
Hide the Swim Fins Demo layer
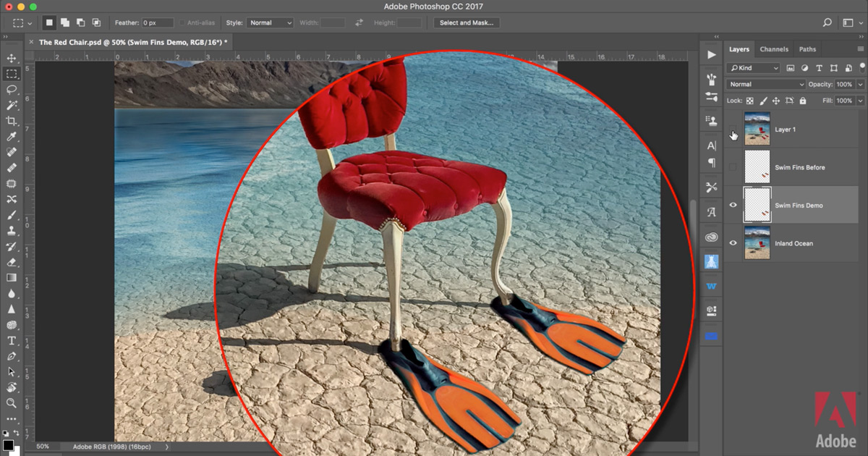pos(733,206)
